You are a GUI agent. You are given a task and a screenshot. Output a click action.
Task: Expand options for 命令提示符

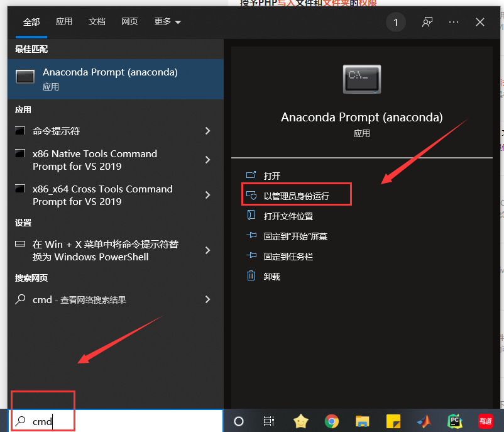click(207, 131)
